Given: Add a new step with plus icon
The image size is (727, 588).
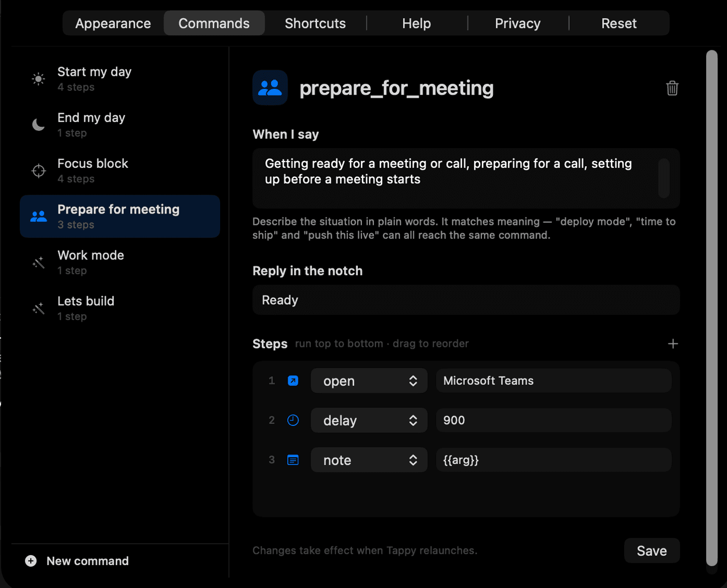Looking at the screenshot, I should [x=672, y=344].
